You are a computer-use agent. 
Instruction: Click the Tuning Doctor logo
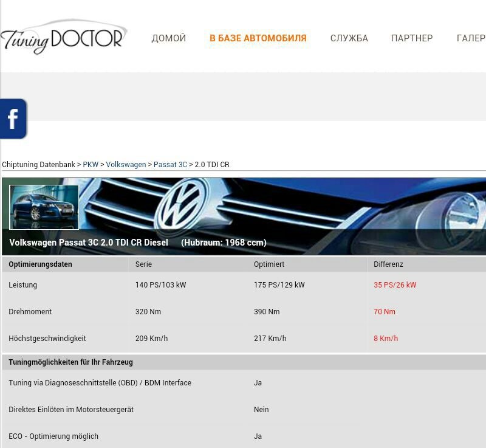coord(64,37)
